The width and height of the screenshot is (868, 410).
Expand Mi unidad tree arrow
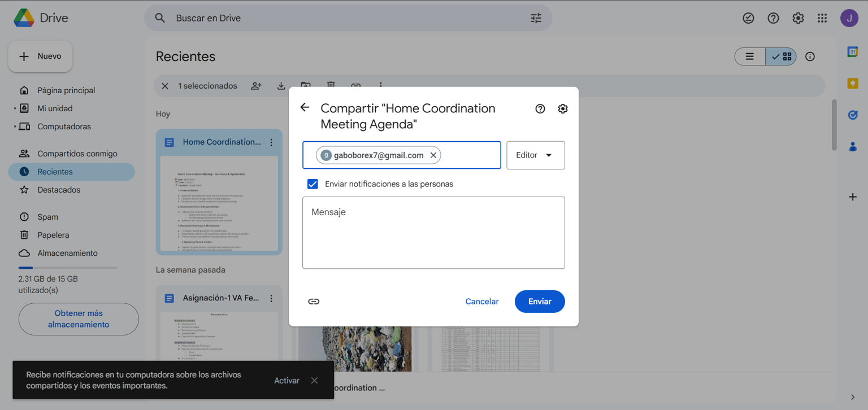point(15,108)
